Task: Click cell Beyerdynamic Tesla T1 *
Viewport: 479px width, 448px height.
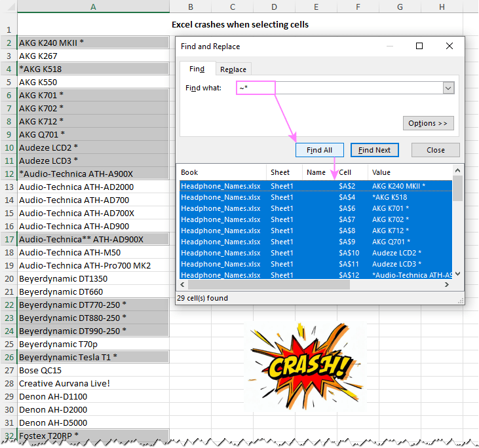Action: (x=93, y=358)
